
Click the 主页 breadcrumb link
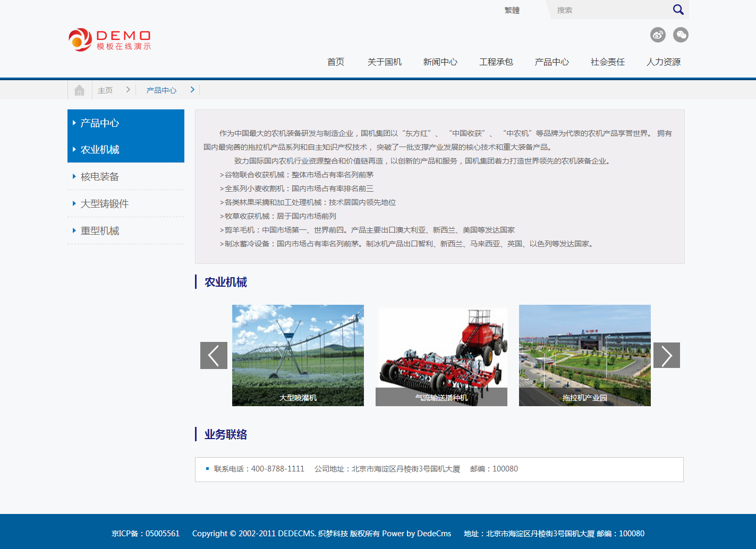click(105, 90)
